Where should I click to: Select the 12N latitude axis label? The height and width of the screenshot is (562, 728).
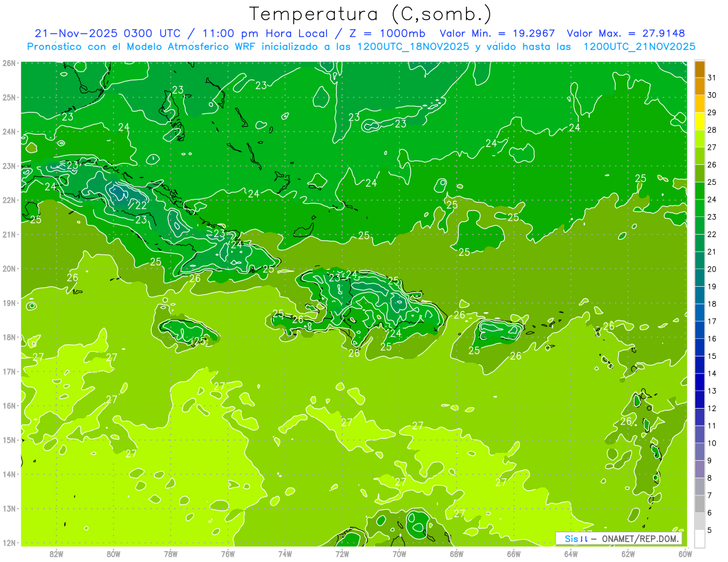tap(9, 543)
